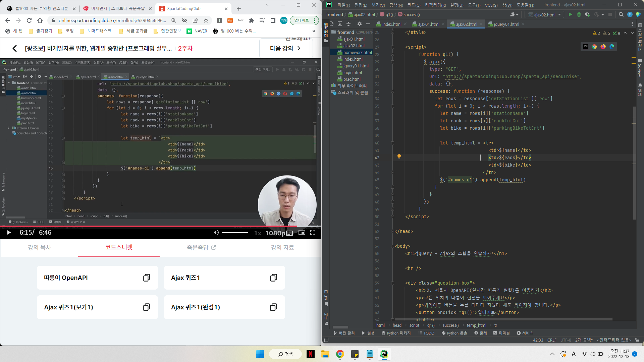This screenshot has height=362, width=644.
Task: Show hidden bookmarks overflow chevron
Action: pos(314,31)
